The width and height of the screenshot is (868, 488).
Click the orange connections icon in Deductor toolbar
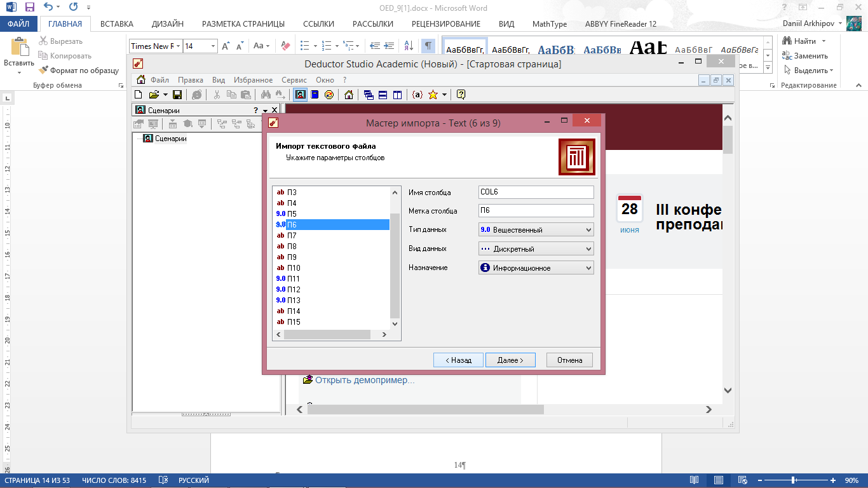[x=329, y=95]
